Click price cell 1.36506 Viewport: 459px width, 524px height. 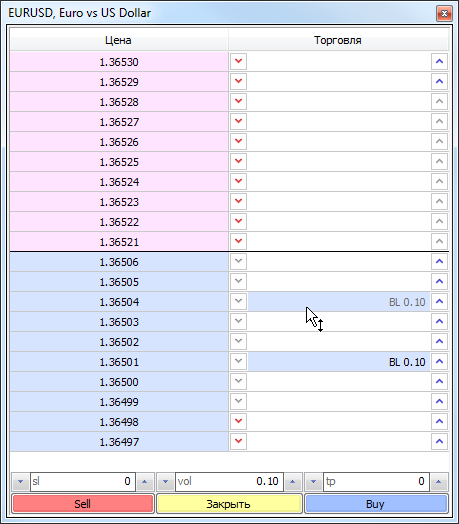119,261
